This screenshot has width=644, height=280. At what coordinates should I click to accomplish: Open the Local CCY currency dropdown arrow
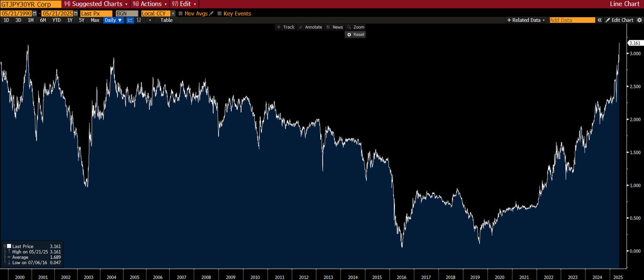coord(173,13)
